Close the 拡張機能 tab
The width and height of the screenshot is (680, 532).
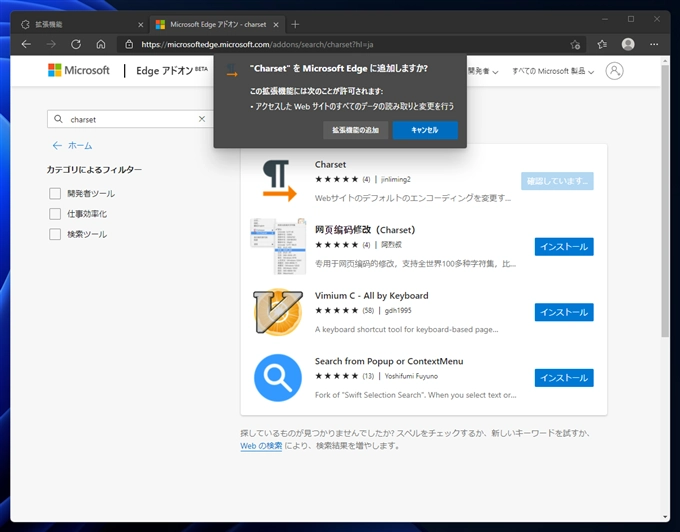[x=141, y=25]
